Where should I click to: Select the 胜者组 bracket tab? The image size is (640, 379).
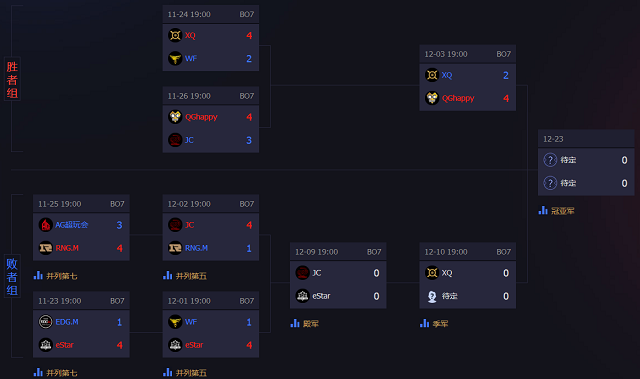tap(12, 80)
